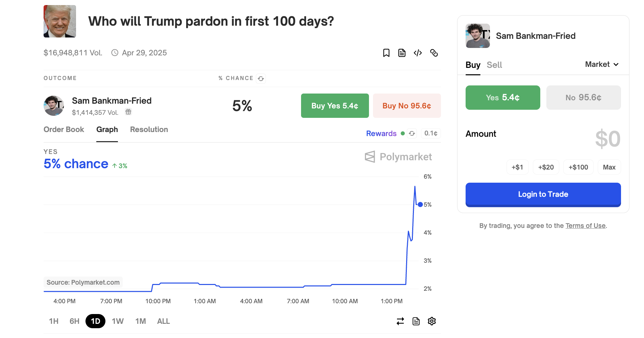Click the refresh icon next to % CHANCE
Image resolution: width=644 pixels, height=338 pixels.
click(261, 78)
